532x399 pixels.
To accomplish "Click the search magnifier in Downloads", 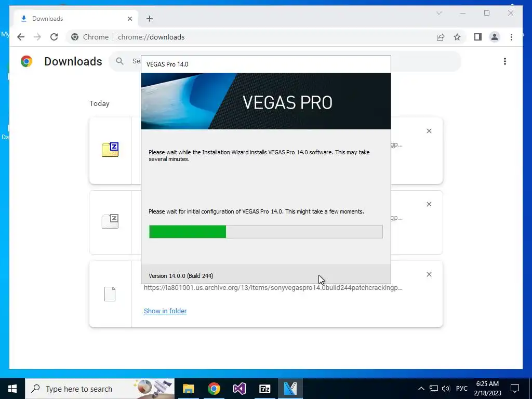I will 119,61.
